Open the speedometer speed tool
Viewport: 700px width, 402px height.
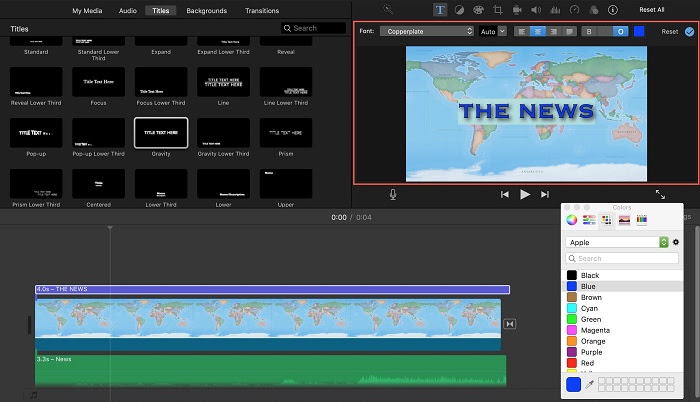tap(575, 10)
